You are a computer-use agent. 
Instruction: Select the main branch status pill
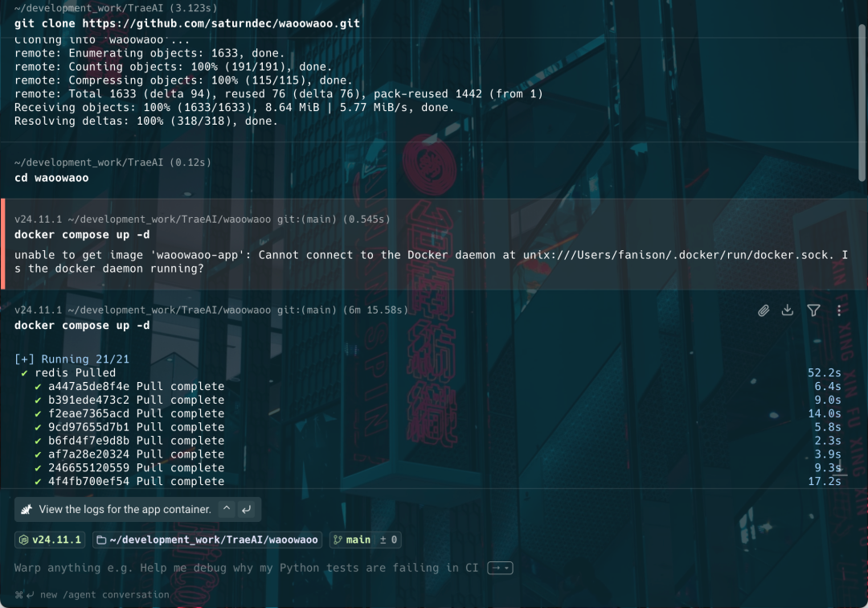coord(358,540)
